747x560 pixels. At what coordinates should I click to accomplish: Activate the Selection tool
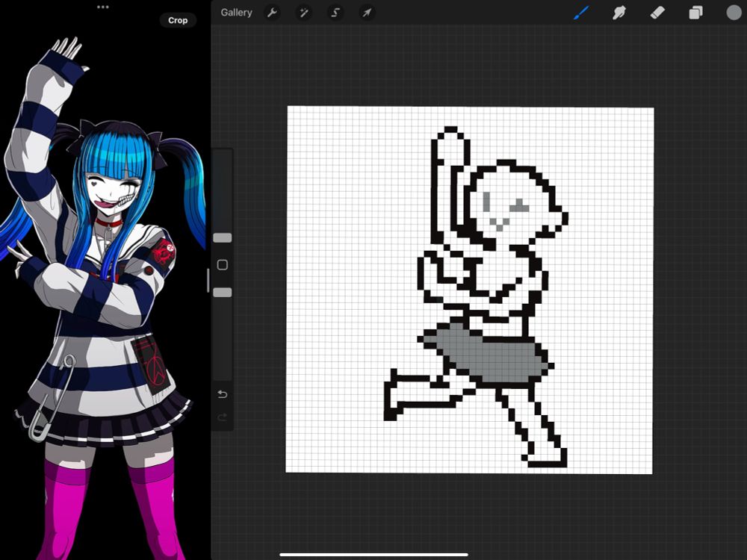coord(335,13)
